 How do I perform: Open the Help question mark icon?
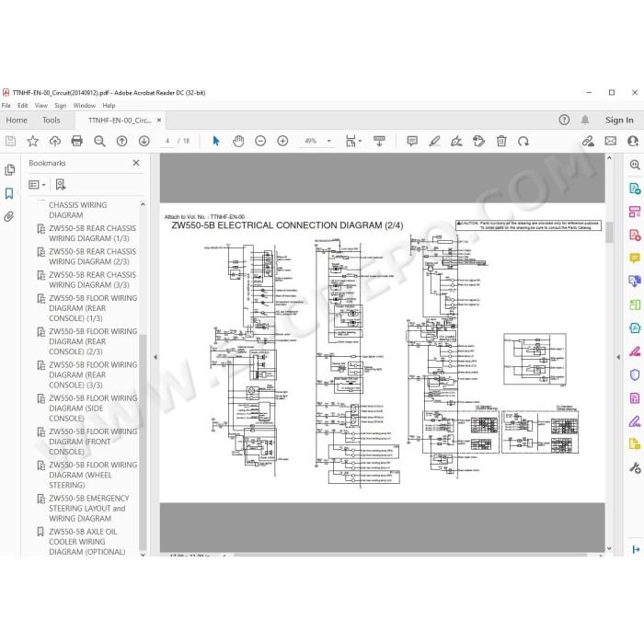click(564, 120)
